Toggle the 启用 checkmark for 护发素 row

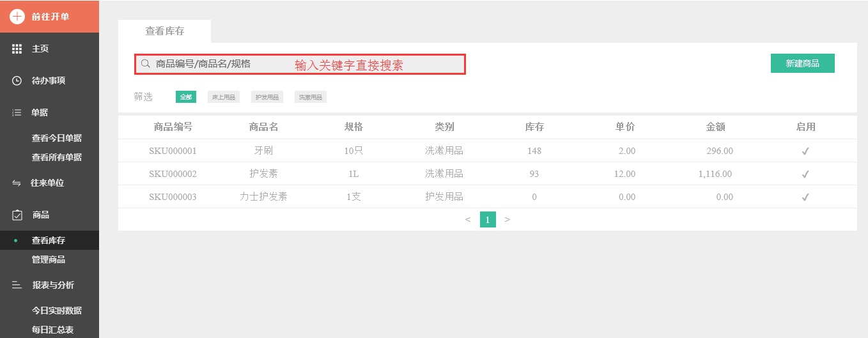point(805,174)
